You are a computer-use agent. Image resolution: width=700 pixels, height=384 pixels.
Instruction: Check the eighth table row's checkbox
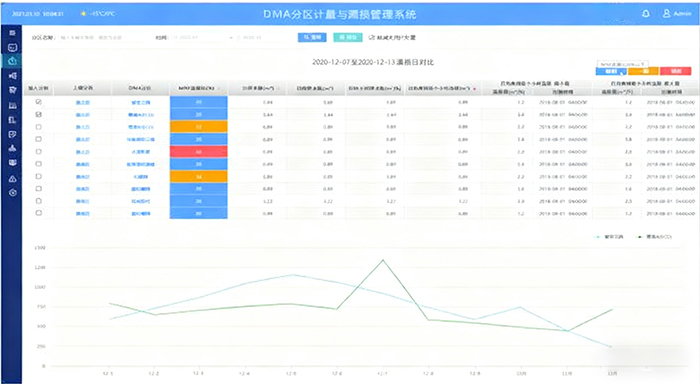pos(39,189)
